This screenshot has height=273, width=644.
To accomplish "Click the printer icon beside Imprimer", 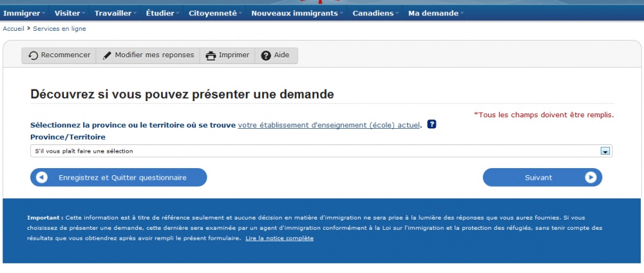I will tap(211, 55).
